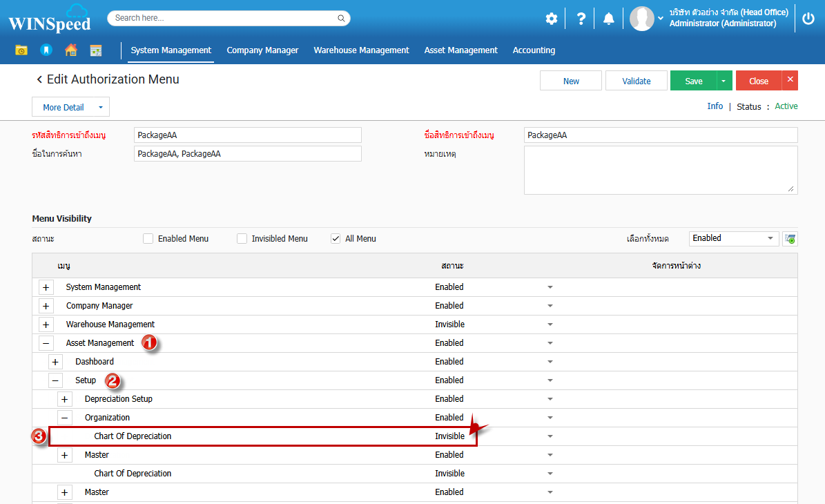Click into the หมายเหตุ remarks text area

point(660,170)
